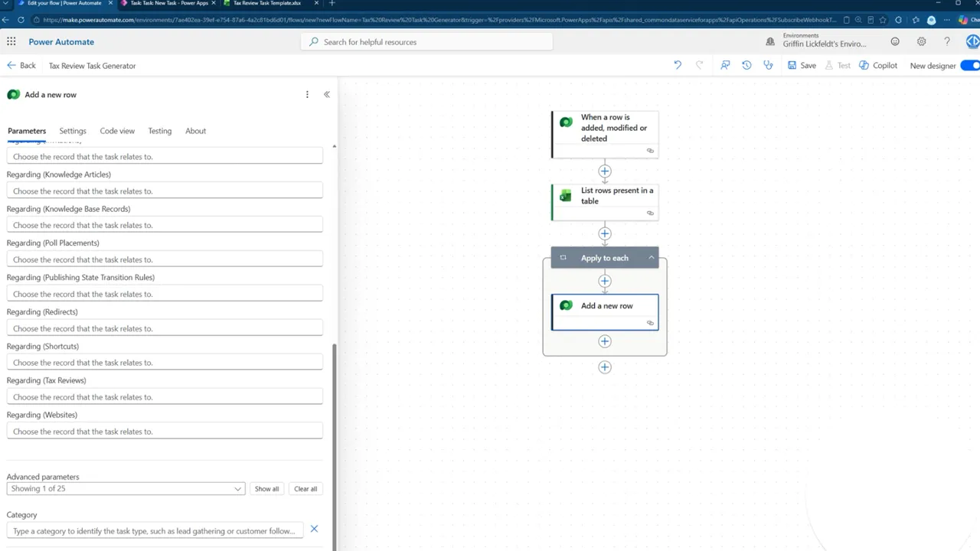The image size is (980, 551).
Task: Remove the Category parameter with X
Action: 314,529
